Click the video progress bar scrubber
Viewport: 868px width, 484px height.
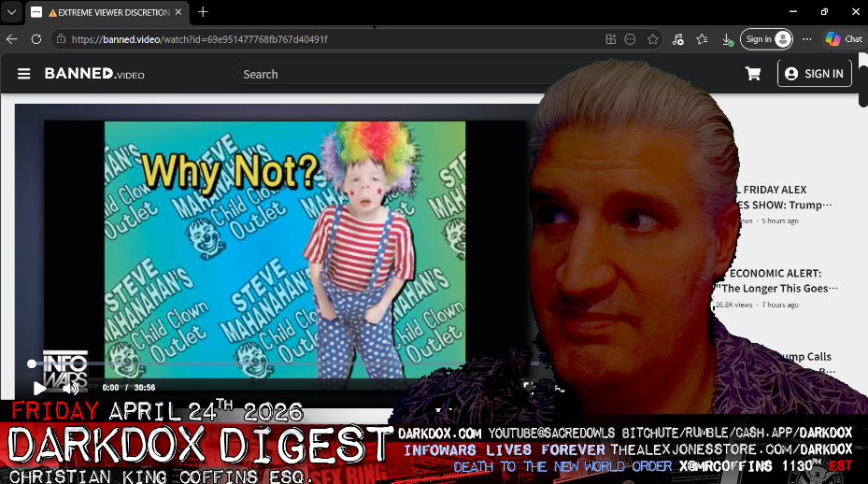pos(32,363)
